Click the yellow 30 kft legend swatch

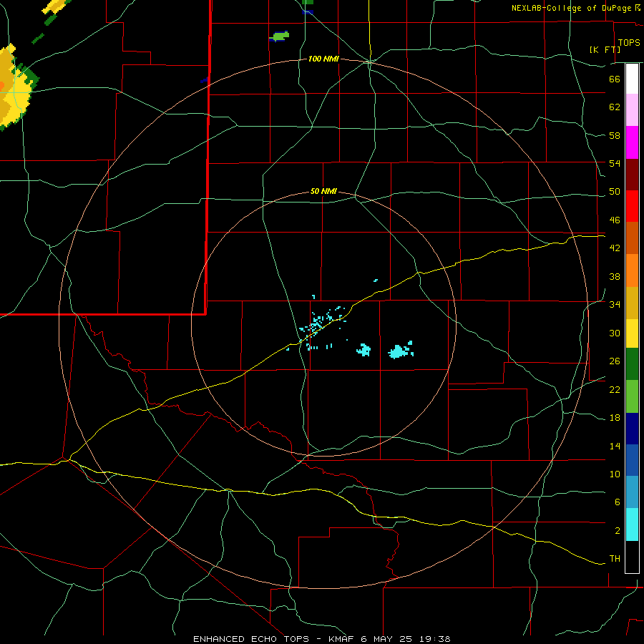tap(632, 333)
